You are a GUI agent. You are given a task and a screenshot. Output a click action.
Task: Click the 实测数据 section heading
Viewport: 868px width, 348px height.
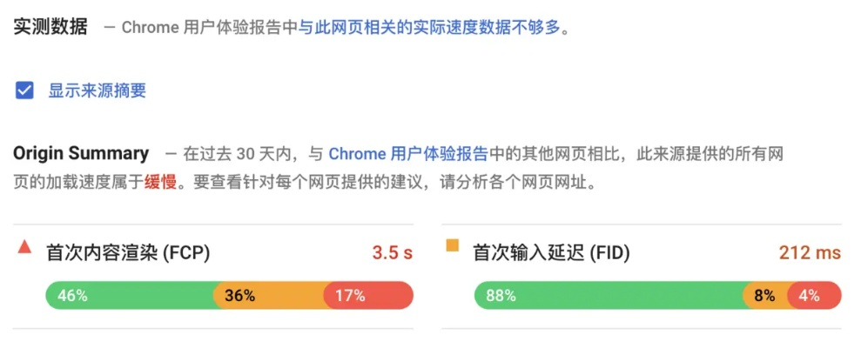click(x=50, y=27)
